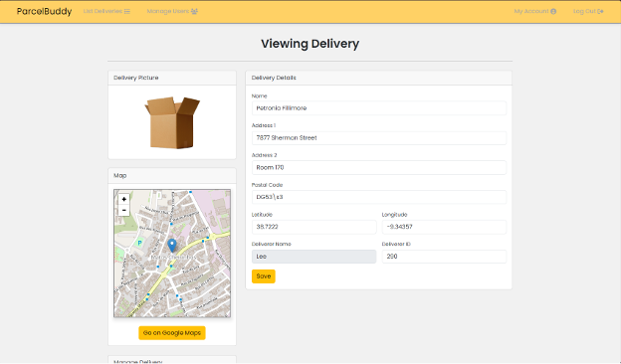The height and width of the screenshot is (364, 621).
Task: Focus the Longitude field
Action: click(444, 227)
